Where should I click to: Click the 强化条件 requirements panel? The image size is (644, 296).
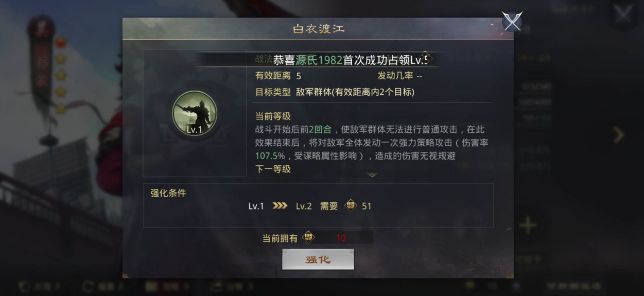pyautogui.click(x=318, y=205)
